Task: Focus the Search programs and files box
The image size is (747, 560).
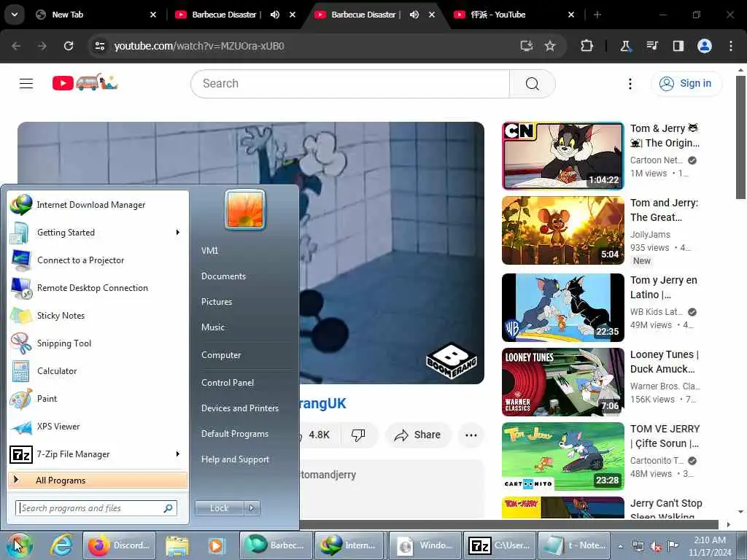Action: [96, 508]
